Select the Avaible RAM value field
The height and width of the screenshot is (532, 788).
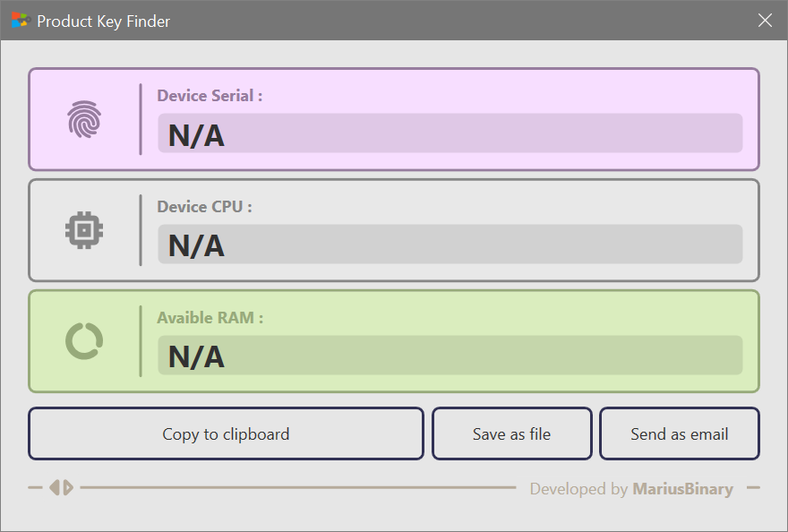tap(450, 356)
